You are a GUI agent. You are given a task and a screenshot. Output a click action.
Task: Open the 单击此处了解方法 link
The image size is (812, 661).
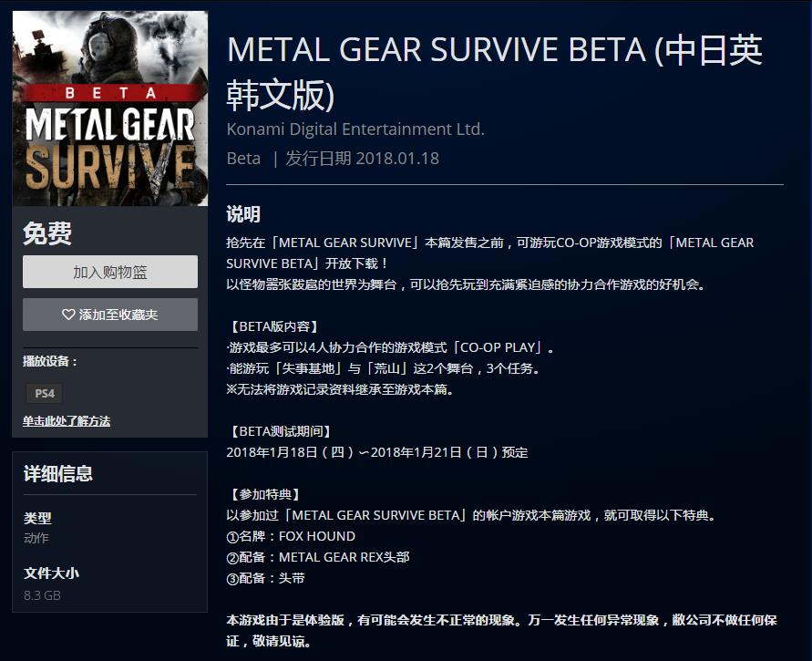pos(67,421)
